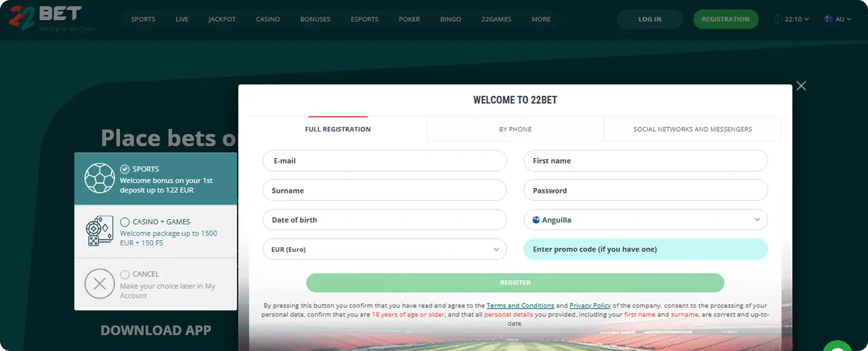Click the green REGISTRATION header button

[725, 19]
